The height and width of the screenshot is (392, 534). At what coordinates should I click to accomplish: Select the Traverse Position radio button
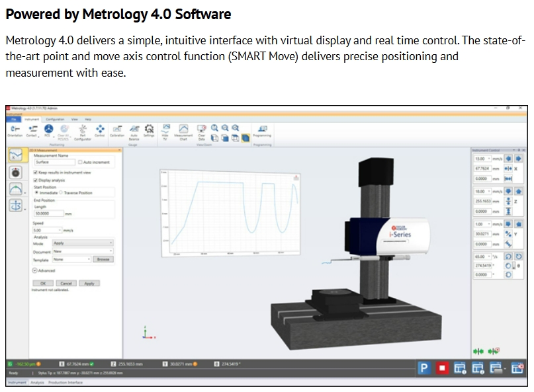click(x=62, y=192)
